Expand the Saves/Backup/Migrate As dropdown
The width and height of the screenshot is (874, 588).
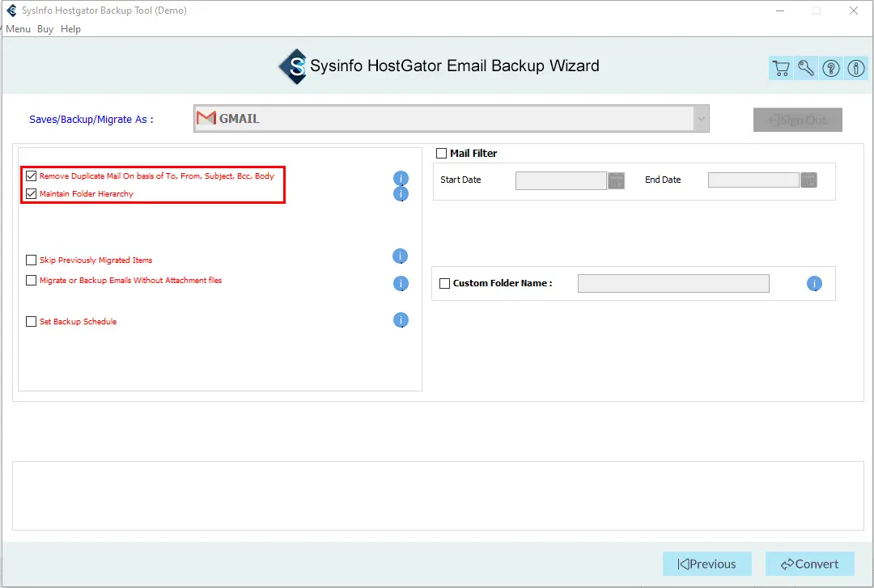699,119
